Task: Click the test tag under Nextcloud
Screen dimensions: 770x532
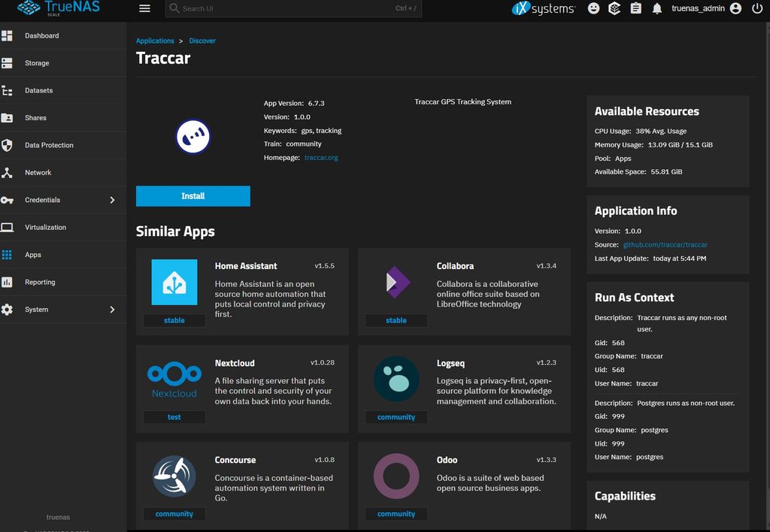Action: tap(174, 417)
